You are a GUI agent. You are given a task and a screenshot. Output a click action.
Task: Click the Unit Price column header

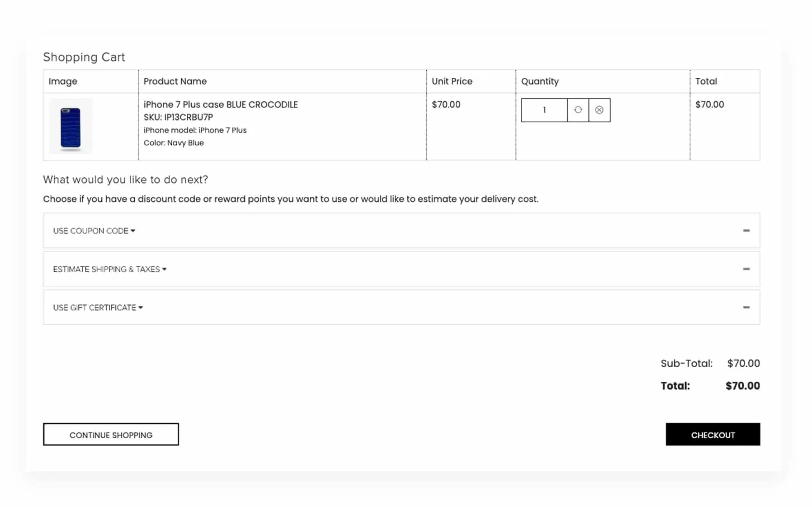452,81
